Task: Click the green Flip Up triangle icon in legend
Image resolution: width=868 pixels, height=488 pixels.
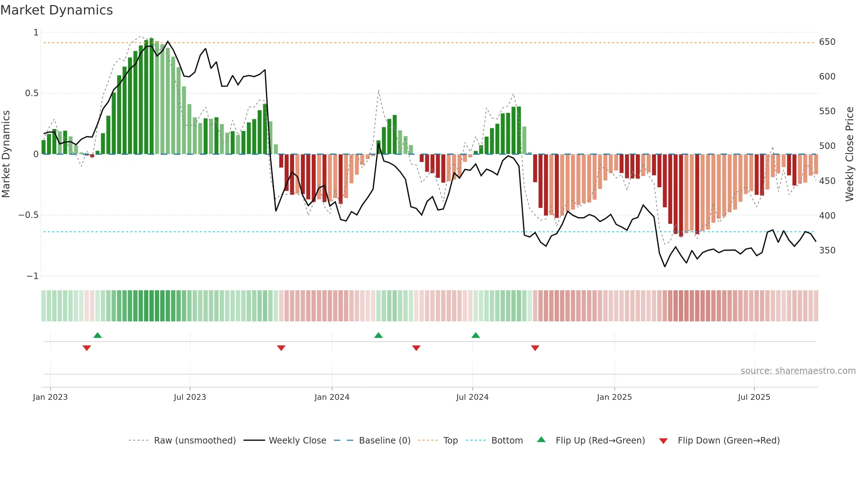Action: pos(541,440)
